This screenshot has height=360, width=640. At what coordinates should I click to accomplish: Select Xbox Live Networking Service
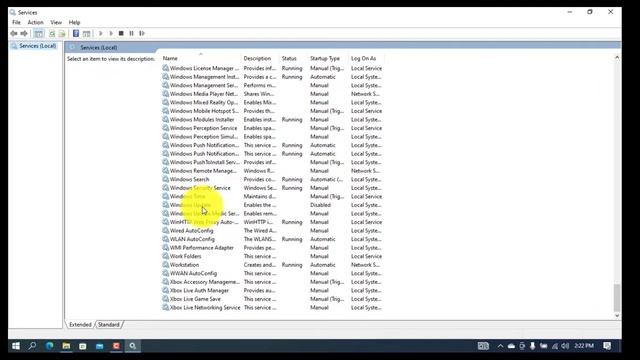pyautogui.click(x=272, y=307)
